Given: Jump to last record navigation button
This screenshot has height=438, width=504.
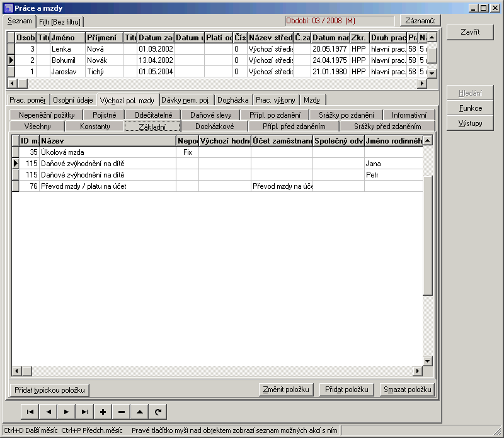Looking at the screenshot, I should (x=85, y=412).
